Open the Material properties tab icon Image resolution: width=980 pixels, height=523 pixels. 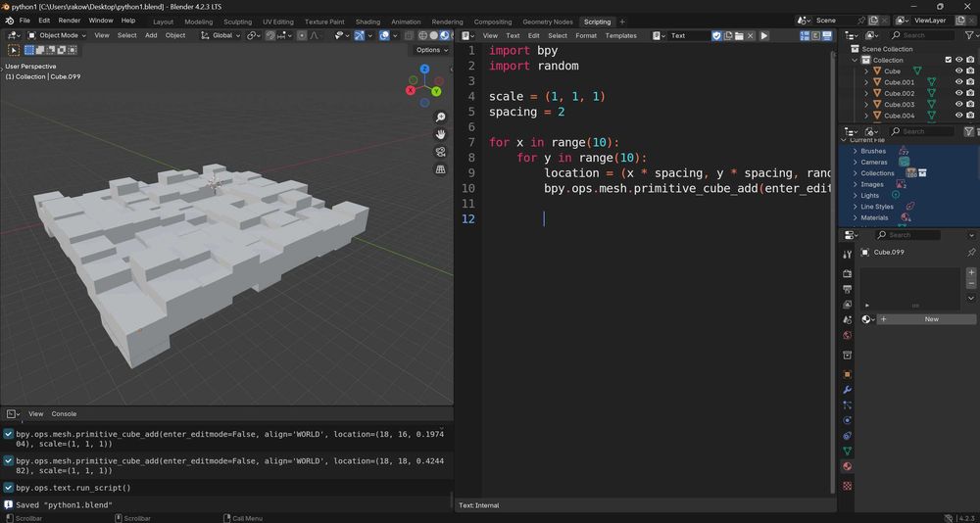(x=848, y=466)
